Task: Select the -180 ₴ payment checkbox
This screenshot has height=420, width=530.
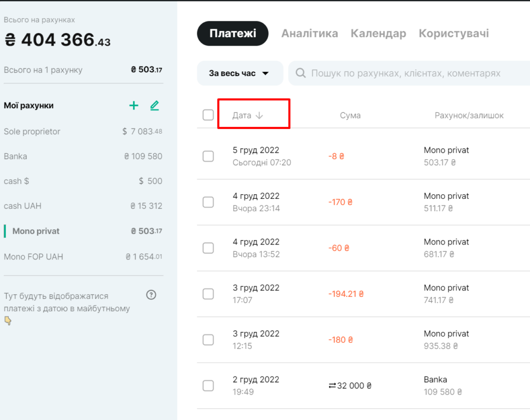Action: pyautogui.click(x=208, y=340)
